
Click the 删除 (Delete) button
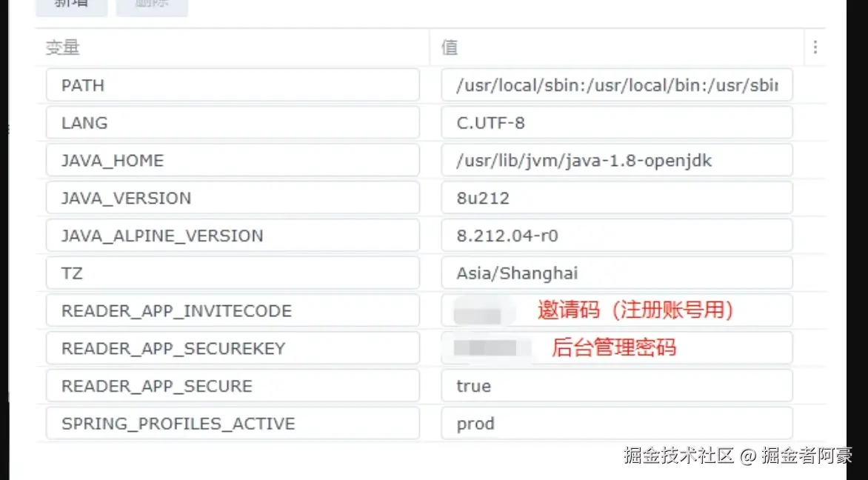pyautogui.click(x=152, y=4)
